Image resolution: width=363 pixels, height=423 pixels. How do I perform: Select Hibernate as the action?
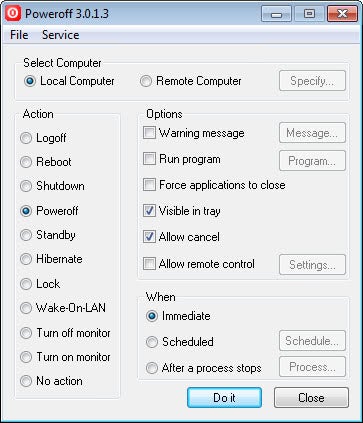click(x=51, y=259)
